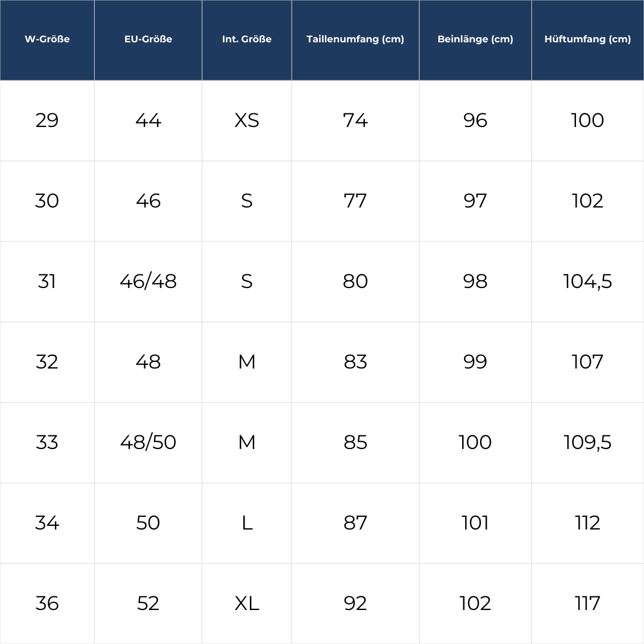
Task: Select the EU size 48/50 cell
Action: click(x=148, y=442)
